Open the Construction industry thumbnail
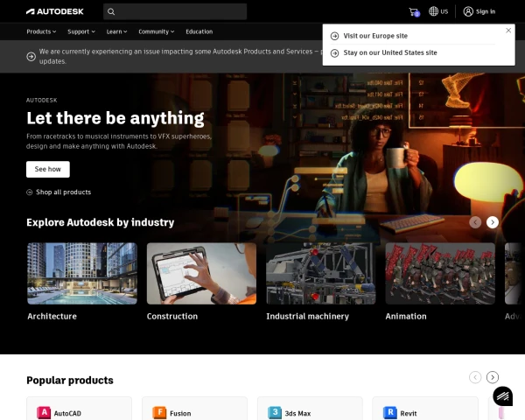525x420 pixels. [x=201, y=274]
